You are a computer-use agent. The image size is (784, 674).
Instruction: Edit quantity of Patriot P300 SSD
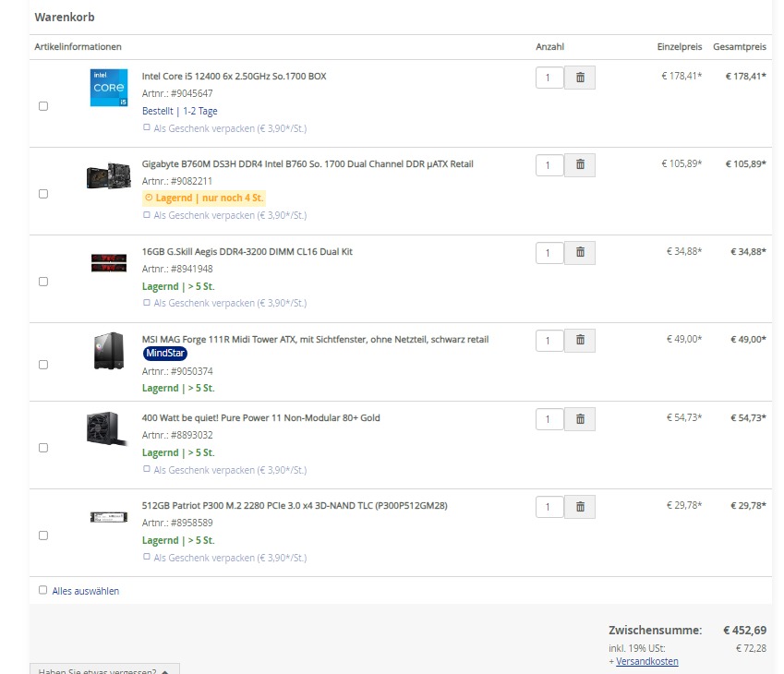pos(549,507)
